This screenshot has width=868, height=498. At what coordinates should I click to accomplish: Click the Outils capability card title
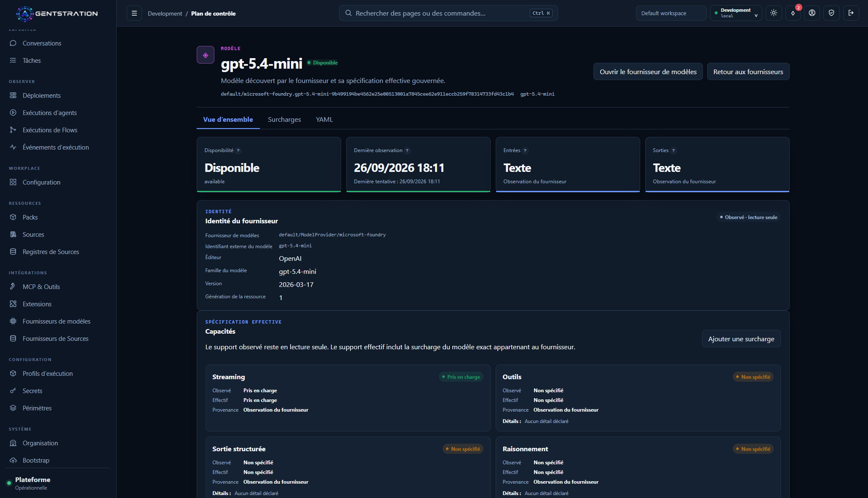[512, 377]
